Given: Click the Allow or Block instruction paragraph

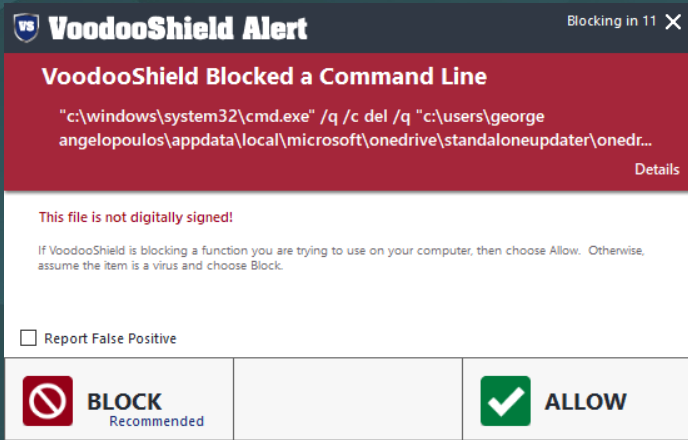Looking at the screenshot, I should [x=342, y=258].
